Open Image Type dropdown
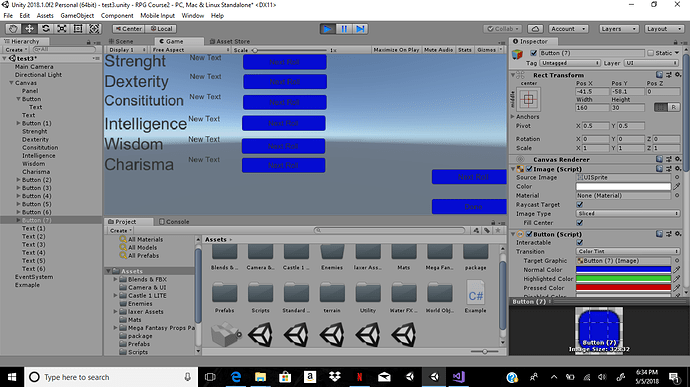This screenshot has height=387, width=690. click(x=628, y=214)
